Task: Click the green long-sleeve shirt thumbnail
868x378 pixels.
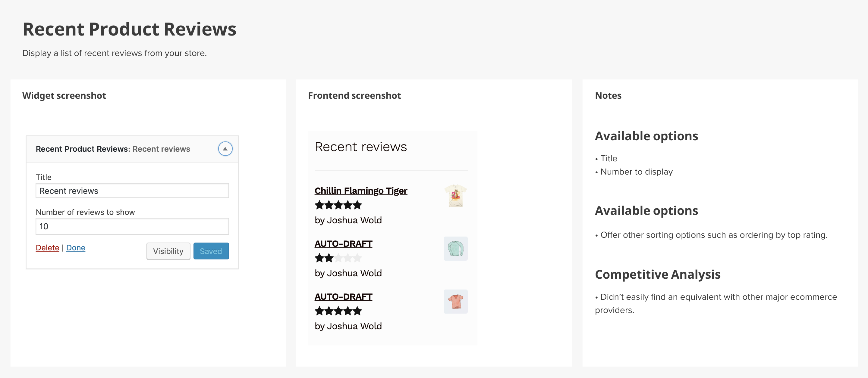Action: 455,249
